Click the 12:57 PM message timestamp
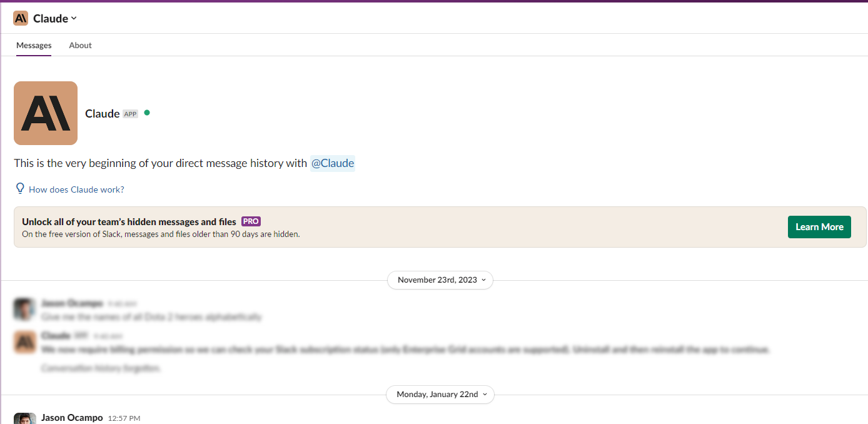Screen dimensions: 868x424 pos(124,418)
